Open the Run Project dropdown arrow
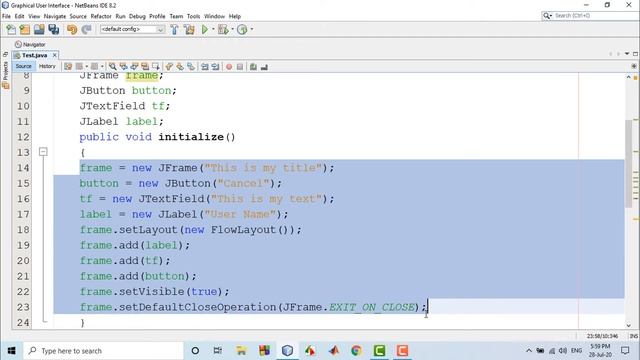 tap(213, 29)
